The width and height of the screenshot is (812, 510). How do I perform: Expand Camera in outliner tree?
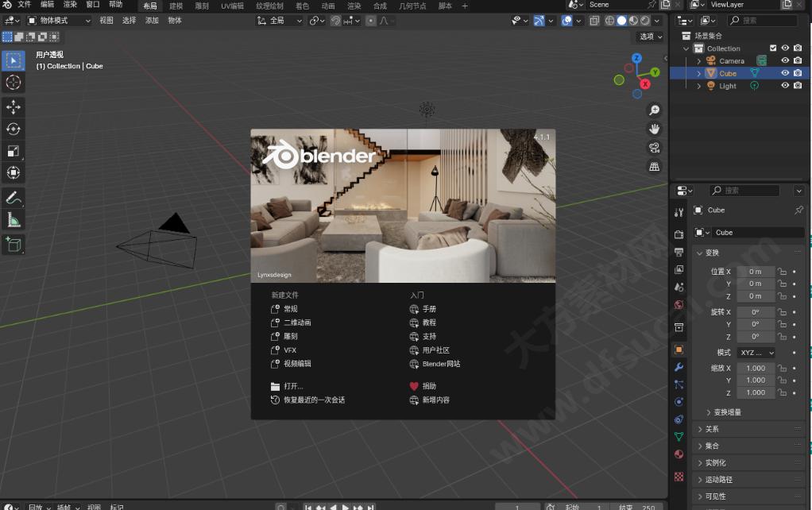click(x=698, y=61)
